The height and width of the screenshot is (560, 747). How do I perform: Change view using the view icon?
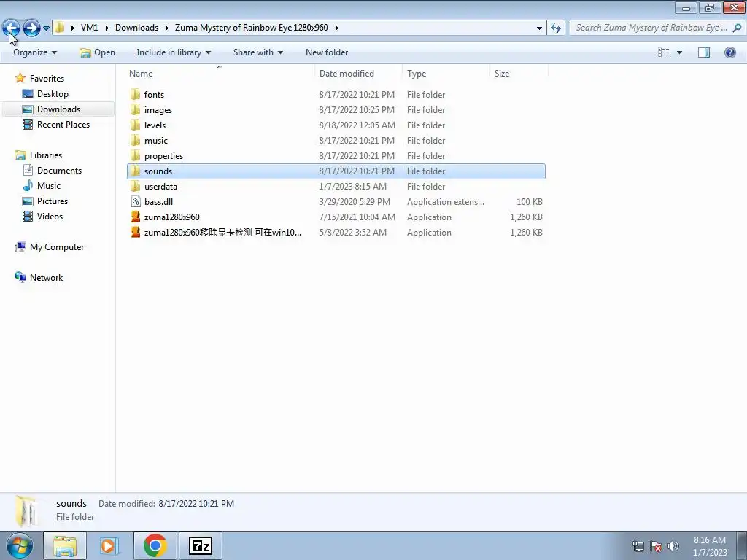pos(664,52)
